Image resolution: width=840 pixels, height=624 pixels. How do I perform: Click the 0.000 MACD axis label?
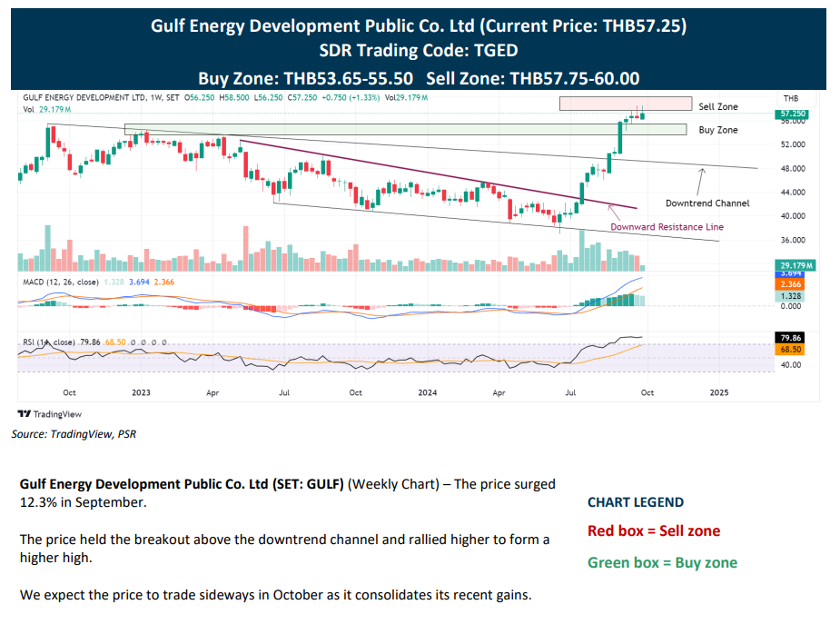tap(791, 306)
